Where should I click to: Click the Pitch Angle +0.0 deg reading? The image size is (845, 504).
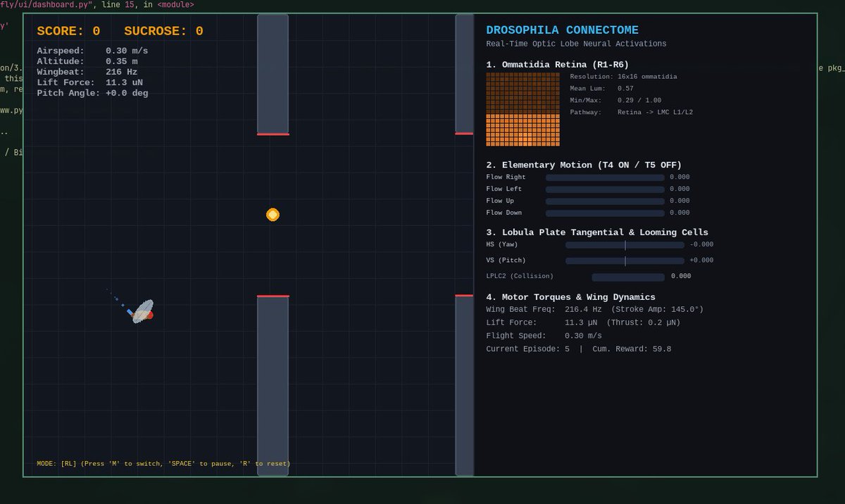tap(92, 93)
